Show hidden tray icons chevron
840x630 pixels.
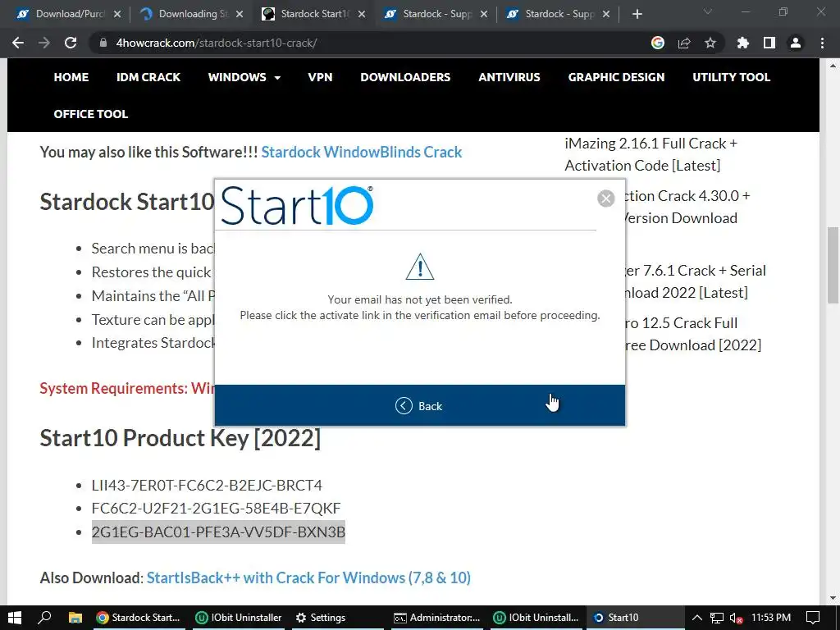click(697, 618)
